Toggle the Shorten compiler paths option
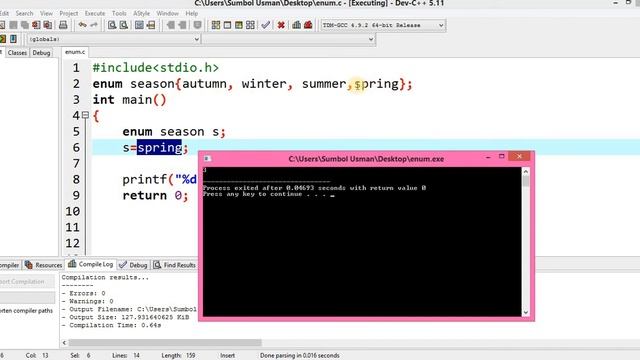Viewport: 640px width, 360px height. tap(27, 311)
